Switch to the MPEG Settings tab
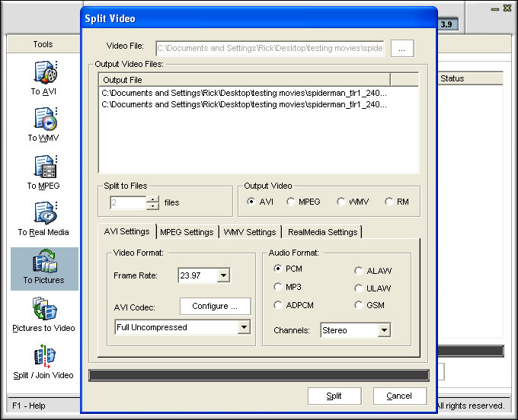 [187, 232]
